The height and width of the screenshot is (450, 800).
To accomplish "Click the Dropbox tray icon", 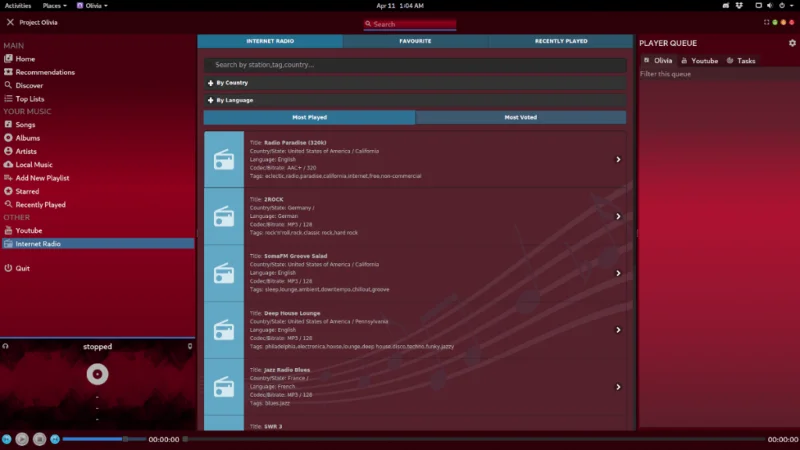I will point(739,6).
